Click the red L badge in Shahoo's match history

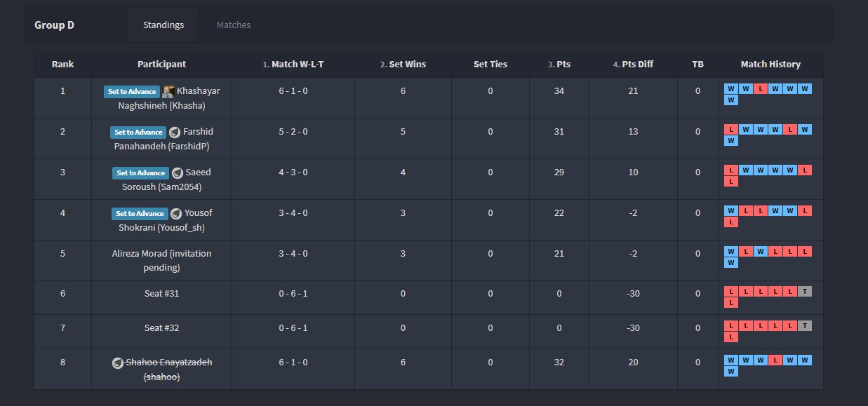pyautogui.click(x=775, y=360)
